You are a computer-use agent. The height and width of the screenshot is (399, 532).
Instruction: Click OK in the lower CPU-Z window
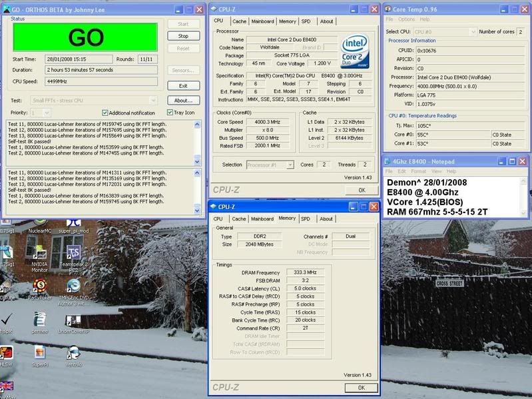click(362, 388)
